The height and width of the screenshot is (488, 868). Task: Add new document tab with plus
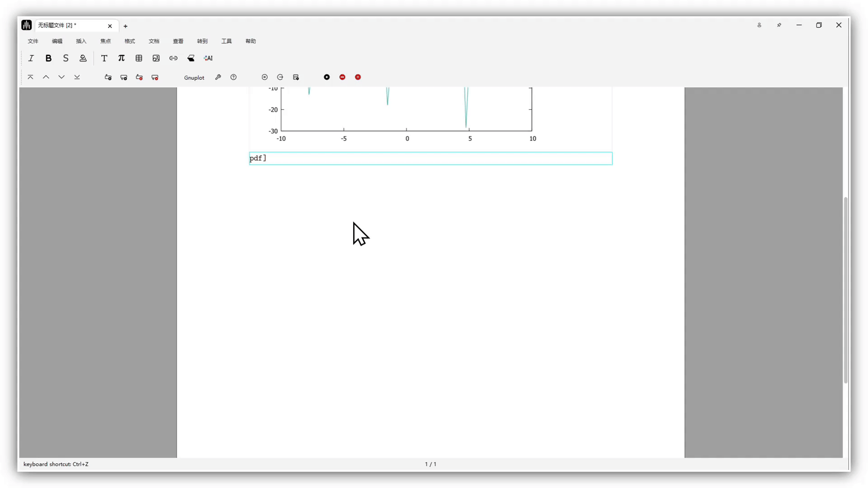click(126, 26)
